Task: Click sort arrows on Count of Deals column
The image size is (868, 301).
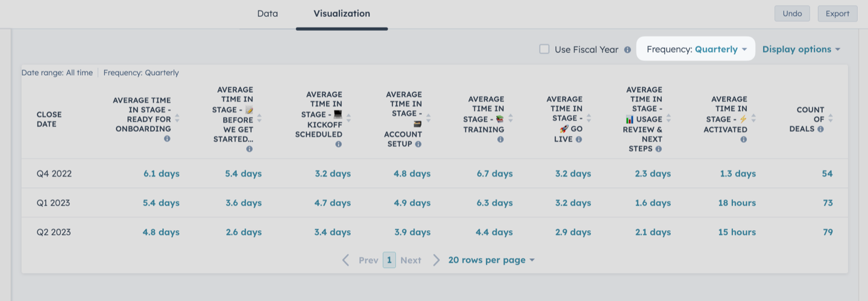Action: click(831, 119)
